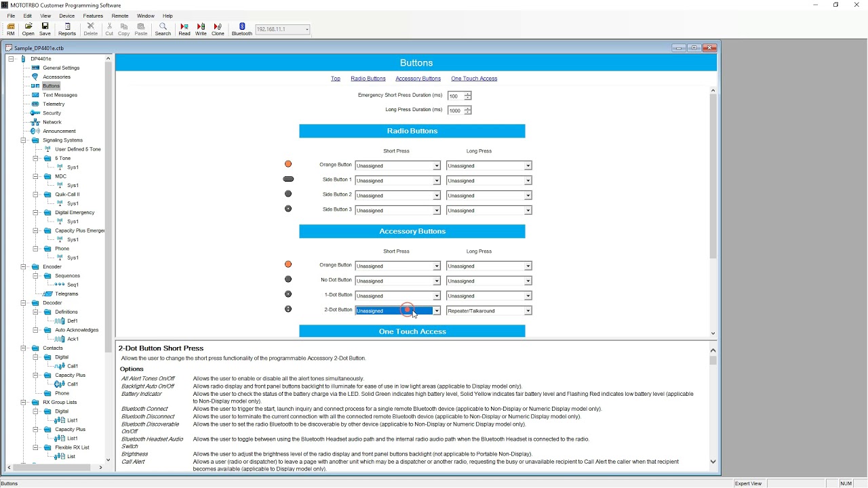Screen dimensions: 868x488
Task: Collapse the Signaling Systems tree node
Action: [23, 140]
